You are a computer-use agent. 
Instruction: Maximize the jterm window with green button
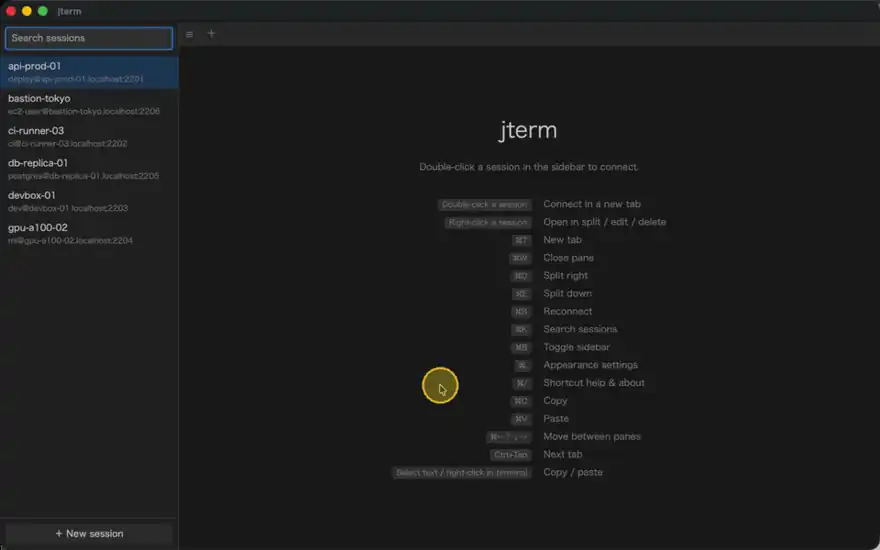click(43, 11)
